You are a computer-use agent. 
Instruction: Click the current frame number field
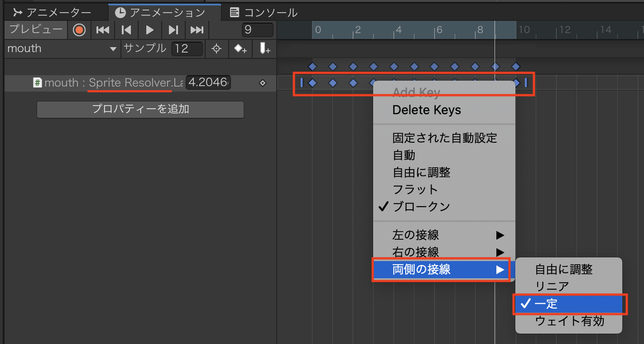pos(257,30)
